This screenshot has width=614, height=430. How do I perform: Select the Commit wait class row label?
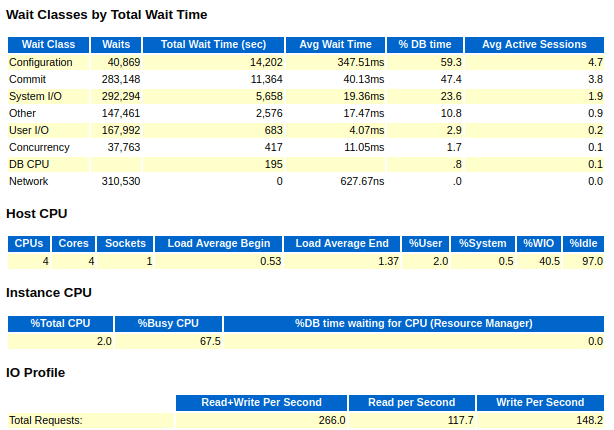[x=29, y=79]
